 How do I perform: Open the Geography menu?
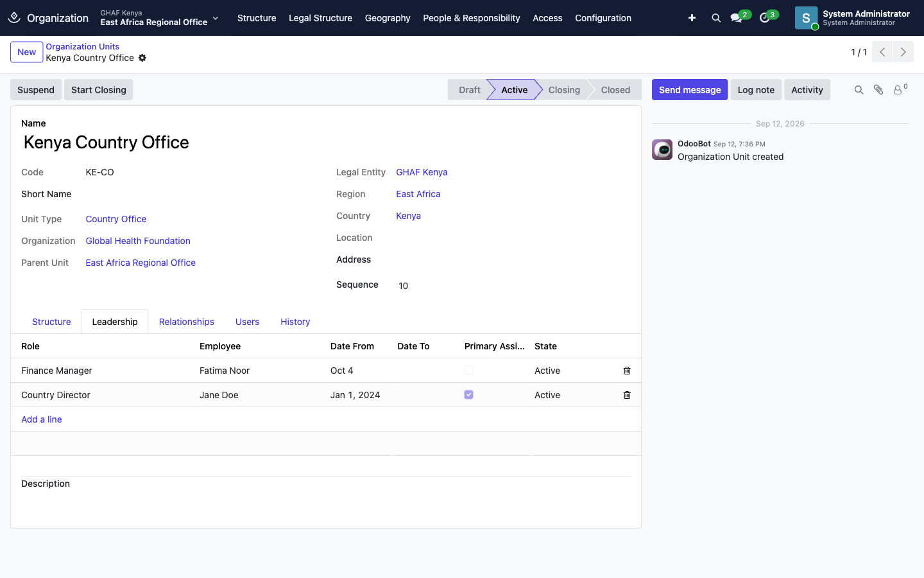point(388,18)
